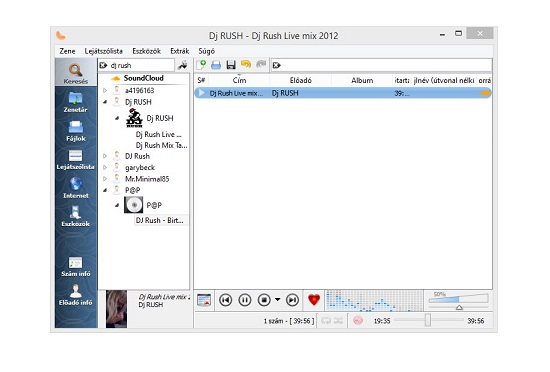Click the moodbar analyzer display
550x372 pixels.
click(374, 300)
